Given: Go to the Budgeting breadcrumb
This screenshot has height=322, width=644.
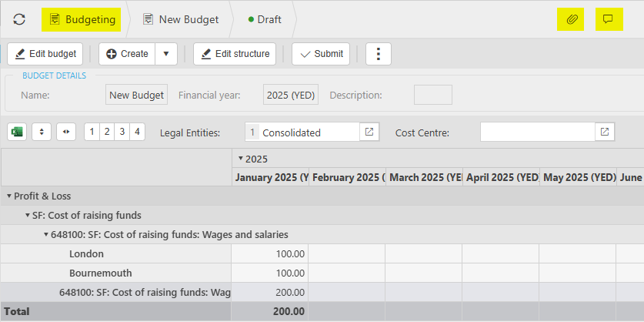Looking at the screenshot, I should click(x=82, y=19).
